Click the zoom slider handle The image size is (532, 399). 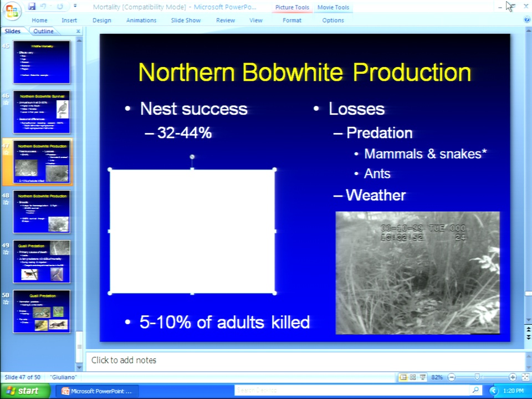coord(477,377)
